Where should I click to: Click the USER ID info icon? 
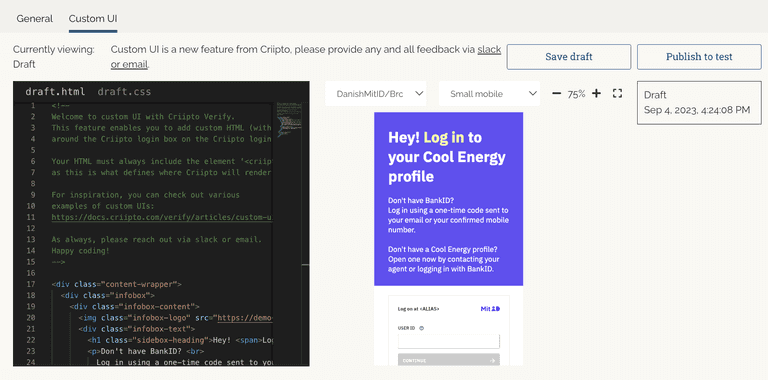[x=422, y=328]
